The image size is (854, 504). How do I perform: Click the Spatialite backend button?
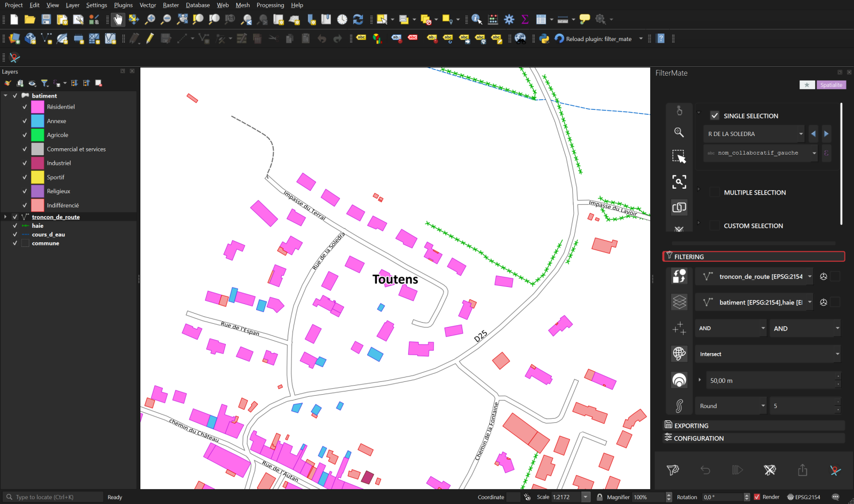pos(831,85)
